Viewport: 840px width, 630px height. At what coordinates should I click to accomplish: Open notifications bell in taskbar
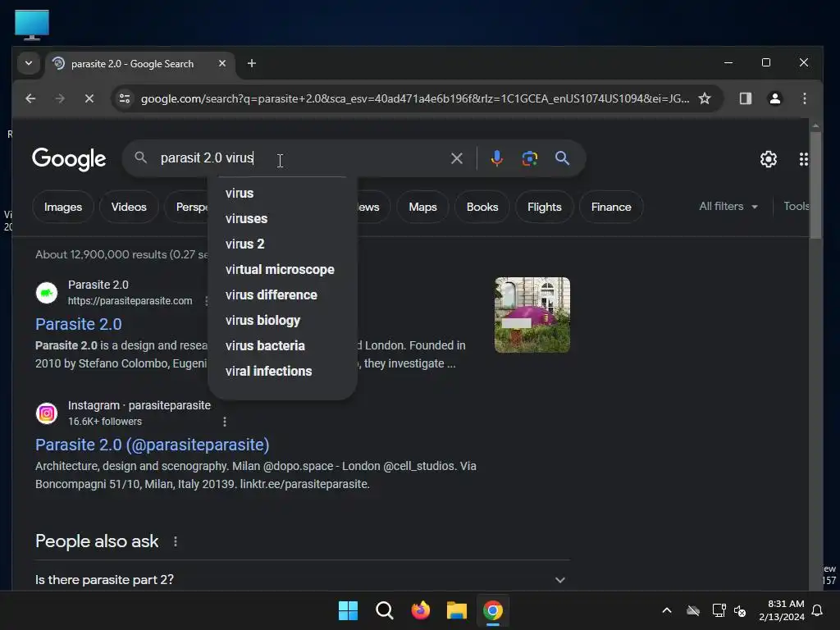[x=818, y=610]
